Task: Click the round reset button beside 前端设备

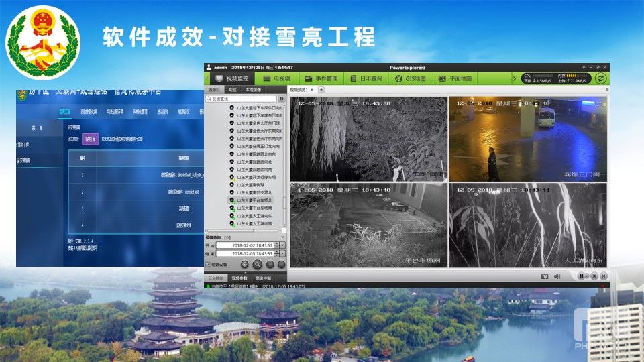Action: pos(245,265)
